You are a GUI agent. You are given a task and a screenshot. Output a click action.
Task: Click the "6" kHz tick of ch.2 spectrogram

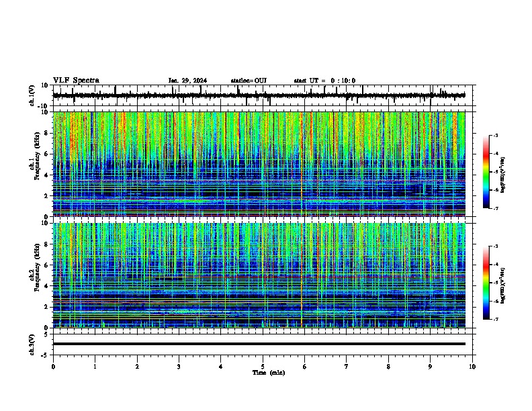point(47,265)
